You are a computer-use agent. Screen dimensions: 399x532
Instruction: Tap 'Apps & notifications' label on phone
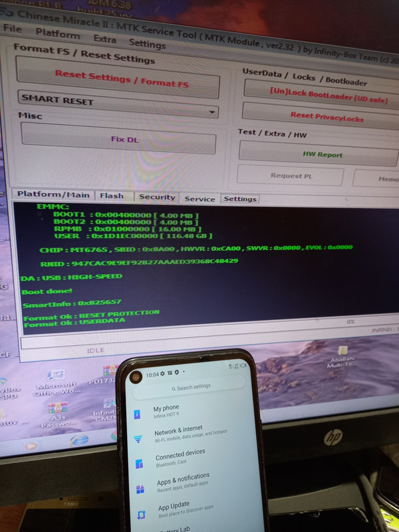[183, 478]
